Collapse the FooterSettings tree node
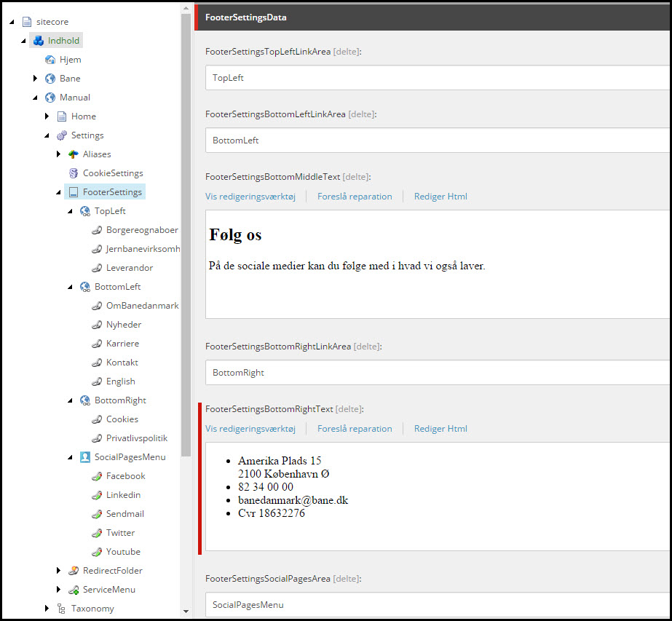This screenshot has height=621, width=672. coord(58,193)
